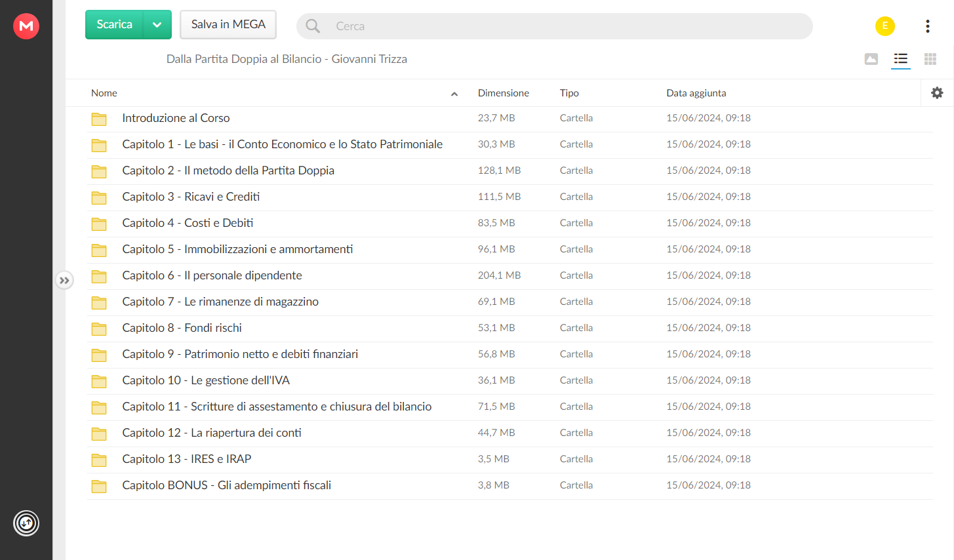The image size is (954, 560).
Task: Open 'Capitolo 5 - Immobilizzazioni e ammortamenti'
Action: (x=237, y=249)
